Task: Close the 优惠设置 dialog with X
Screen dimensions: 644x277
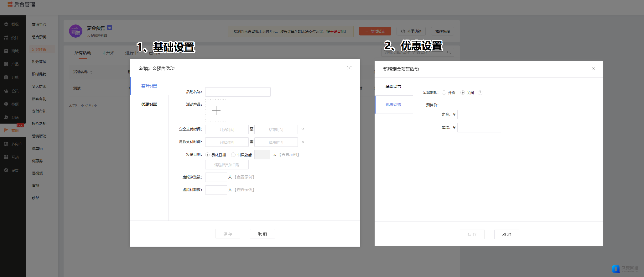Action: click(x=593, y=68)
